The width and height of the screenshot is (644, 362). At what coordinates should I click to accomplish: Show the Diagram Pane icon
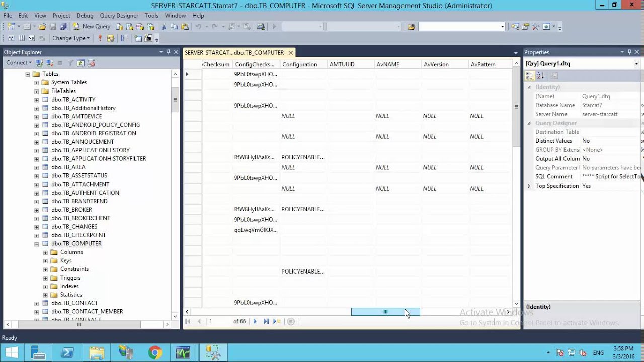(x=11, y=38)
